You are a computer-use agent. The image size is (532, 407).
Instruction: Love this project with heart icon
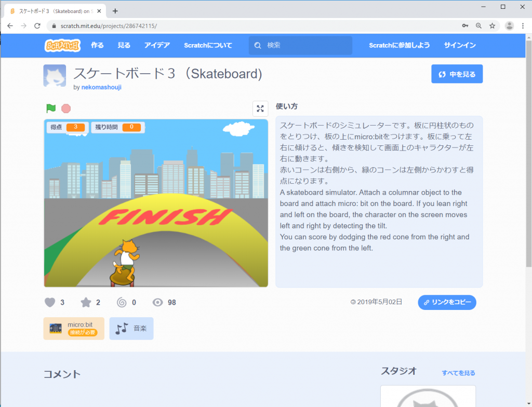[50, 302]
